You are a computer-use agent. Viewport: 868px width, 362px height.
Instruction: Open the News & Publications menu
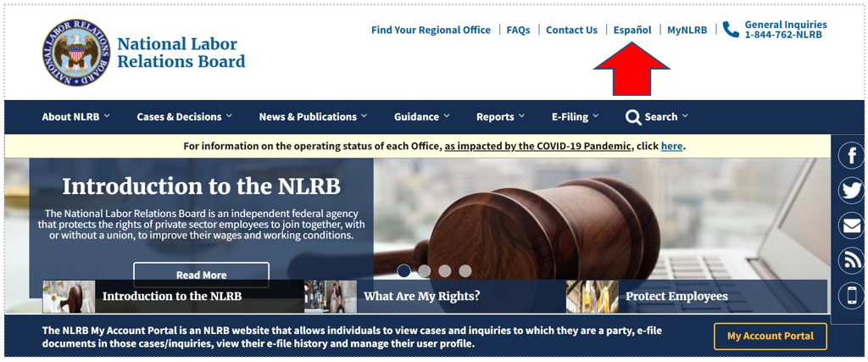coord(313,117)
